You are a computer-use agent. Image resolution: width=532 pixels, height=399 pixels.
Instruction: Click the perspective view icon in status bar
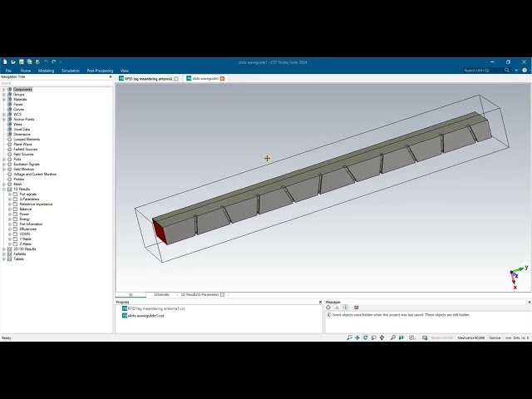pos(401,337)
